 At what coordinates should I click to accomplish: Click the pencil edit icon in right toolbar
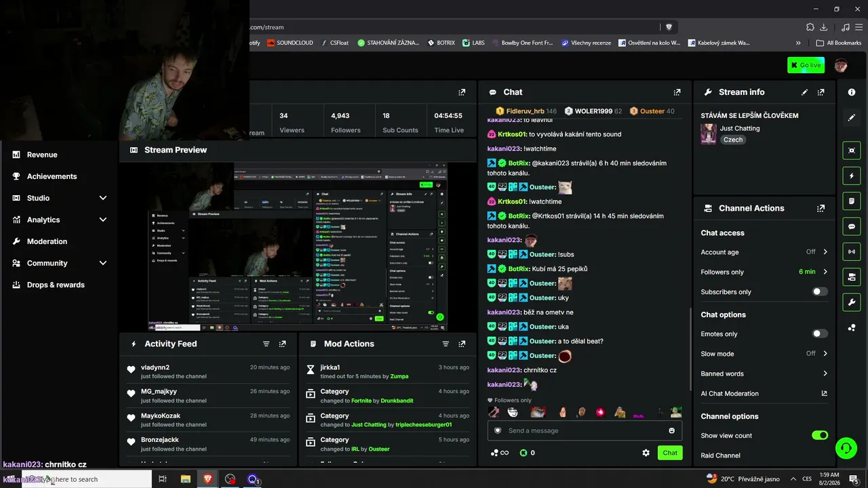852,117
